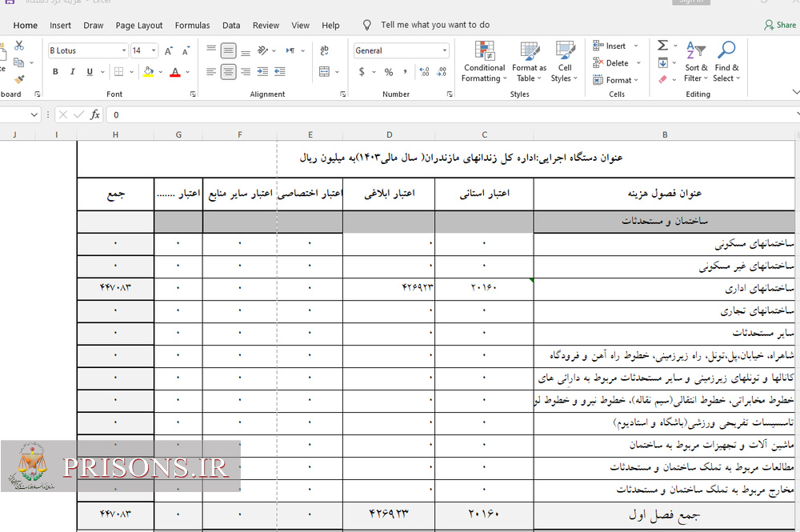Open the Alignment settings dialog launcher
Viewport: 800px width, 532px height.
pos(343,94)
